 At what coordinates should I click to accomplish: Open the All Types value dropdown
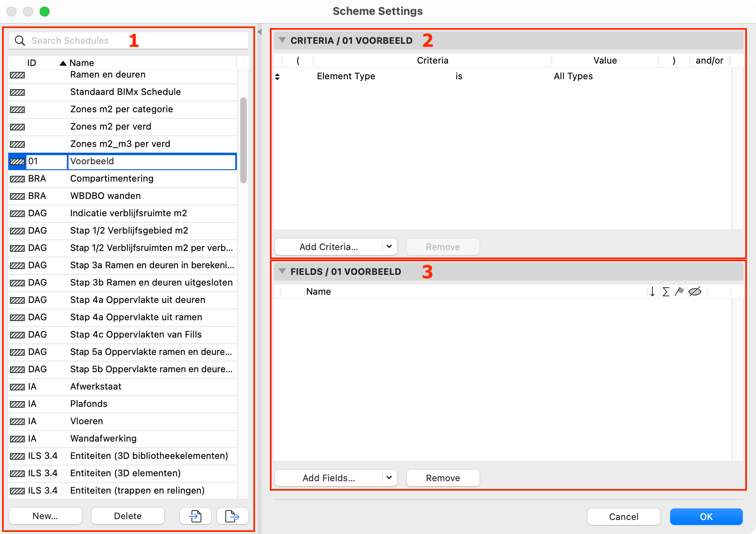coord(573,76)
